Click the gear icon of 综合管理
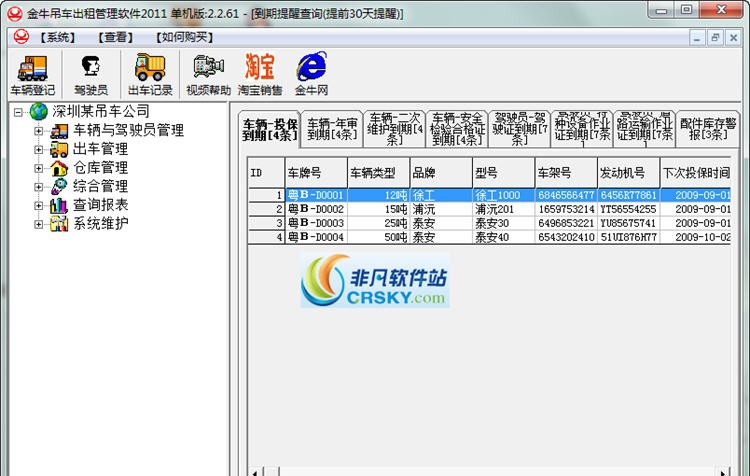Screen dimensions: 750x476 coord(59,187)
